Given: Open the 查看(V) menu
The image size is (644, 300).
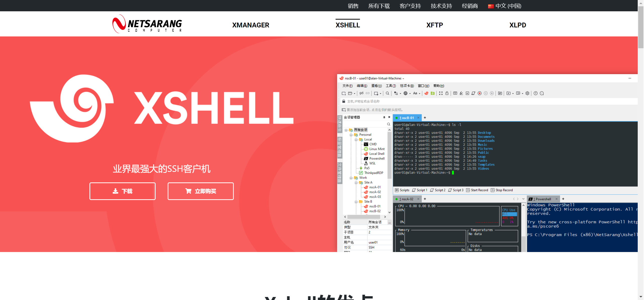Looking at the screenshot, I should tap(376, 86).
